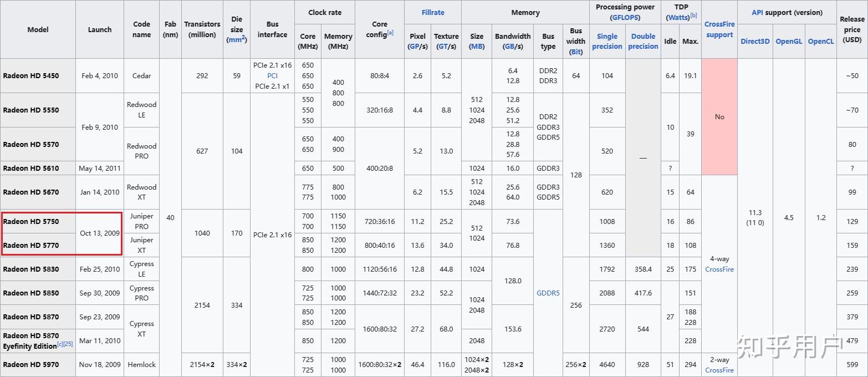Open the GB link under Bandwidth
Image resolution: width=868 pixels, height=377 pixels.
(x=509, y=47)
